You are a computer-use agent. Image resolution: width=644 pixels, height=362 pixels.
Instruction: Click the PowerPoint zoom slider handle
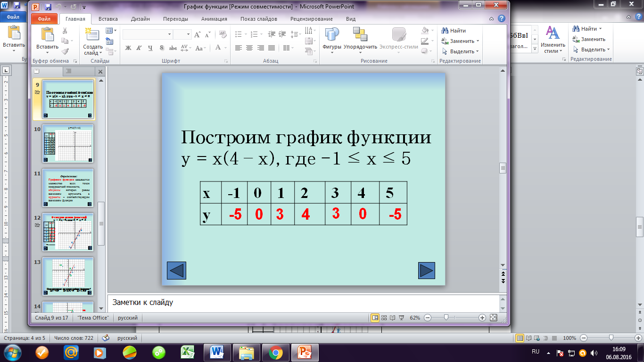click(x=446, y=318)
